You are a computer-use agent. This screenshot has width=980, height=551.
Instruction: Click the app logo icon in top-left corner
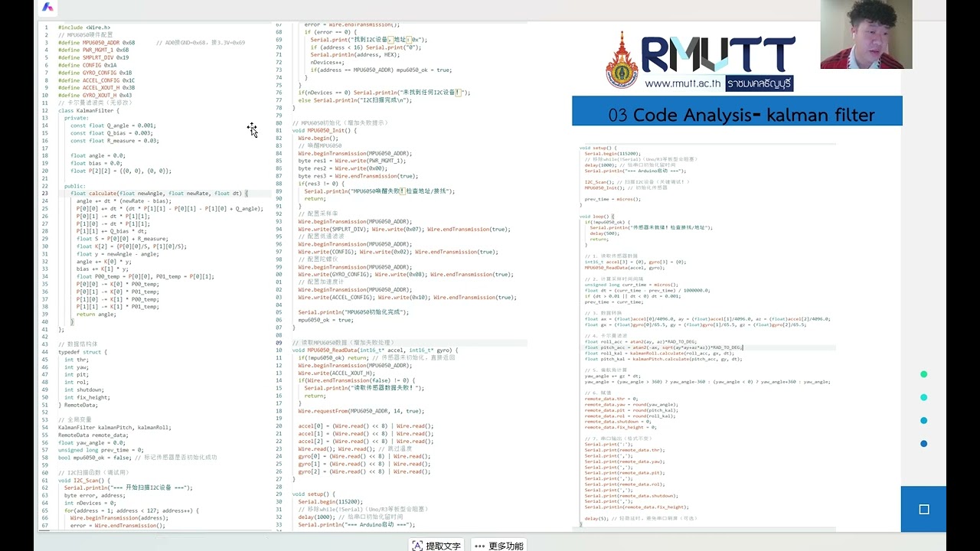[47, 8]
